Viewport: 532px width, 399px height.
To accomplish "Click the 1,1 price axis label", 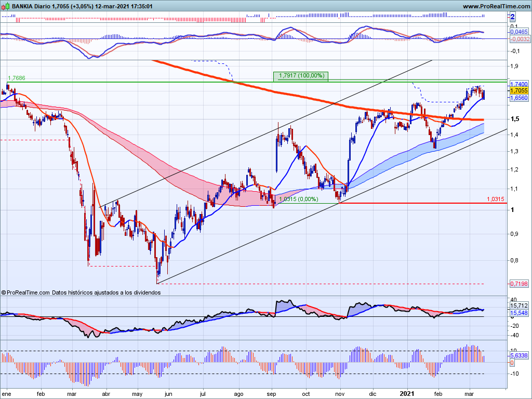I will 514,189.
